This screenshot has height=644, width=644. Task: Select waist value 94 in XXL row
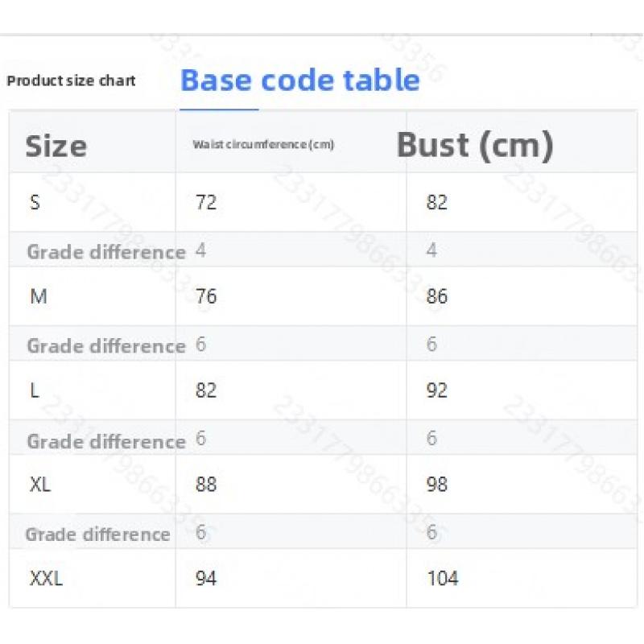click(x=206, y=578)
